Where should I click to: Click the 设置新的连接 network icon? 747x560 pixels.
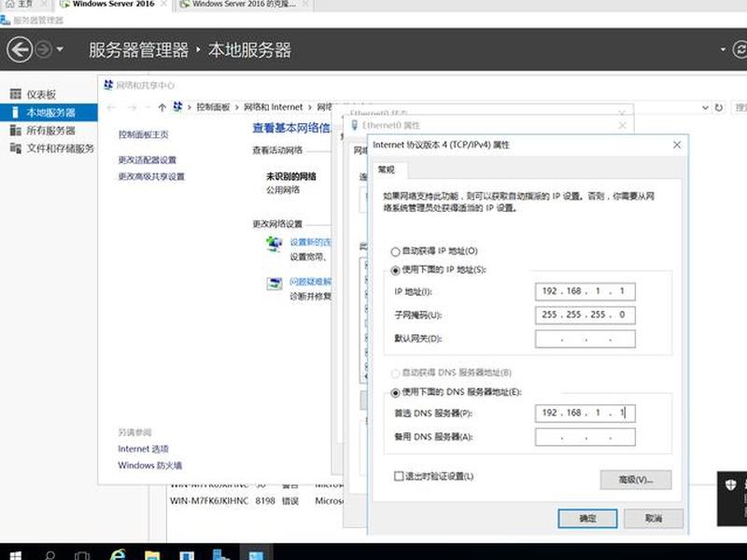point(274,245)
